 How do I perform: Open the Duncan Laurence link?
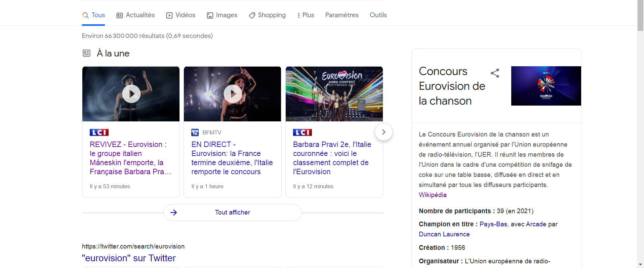444,234
